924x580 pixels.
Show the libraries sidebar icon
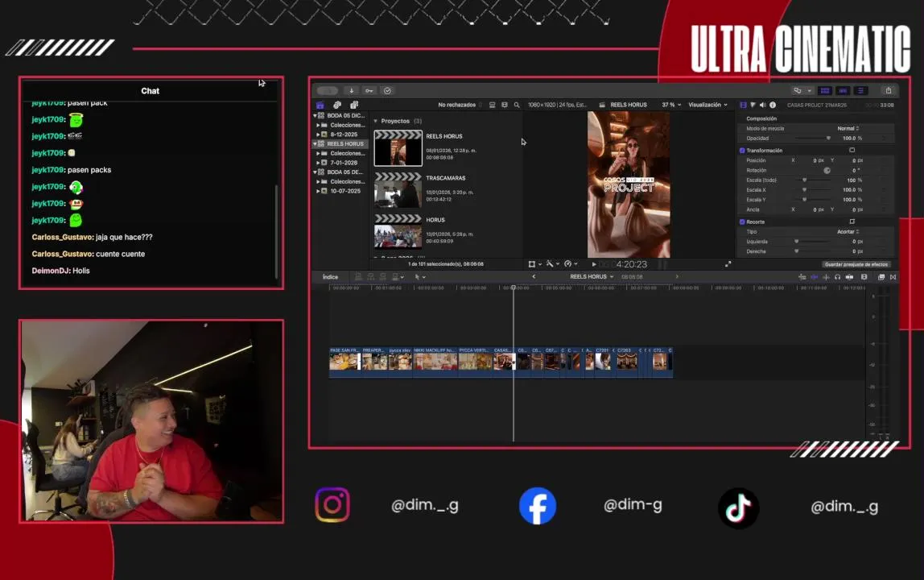coord(320,105)
